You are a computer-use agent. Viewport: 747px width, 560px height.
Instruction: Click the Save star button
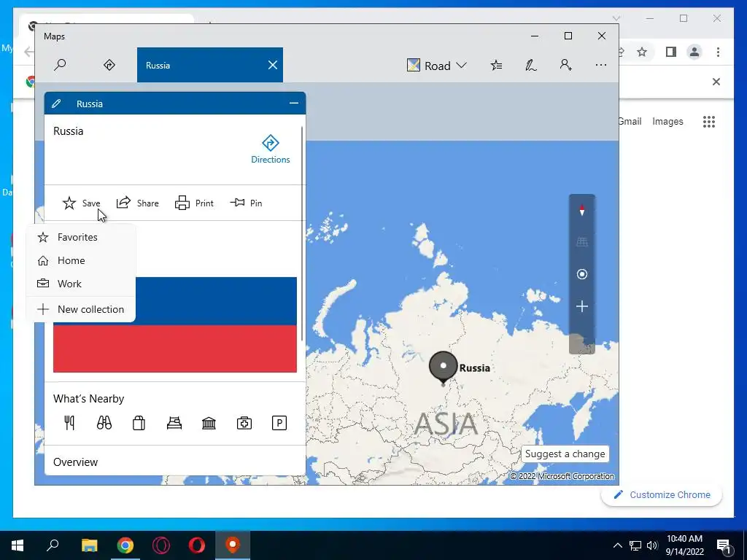[81, 203]
